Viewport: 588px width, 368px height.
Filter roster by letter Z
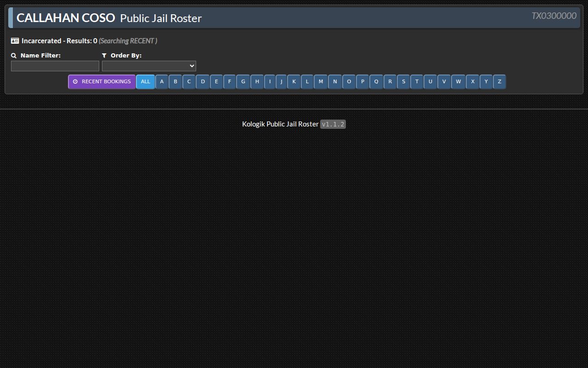coord(499,82)
